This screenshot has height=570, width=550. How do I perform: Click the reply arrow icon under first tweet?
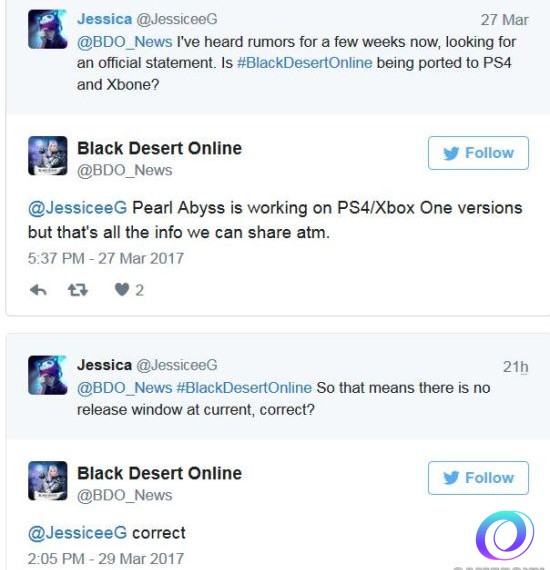pyautogui.click(x=38, y=290)
